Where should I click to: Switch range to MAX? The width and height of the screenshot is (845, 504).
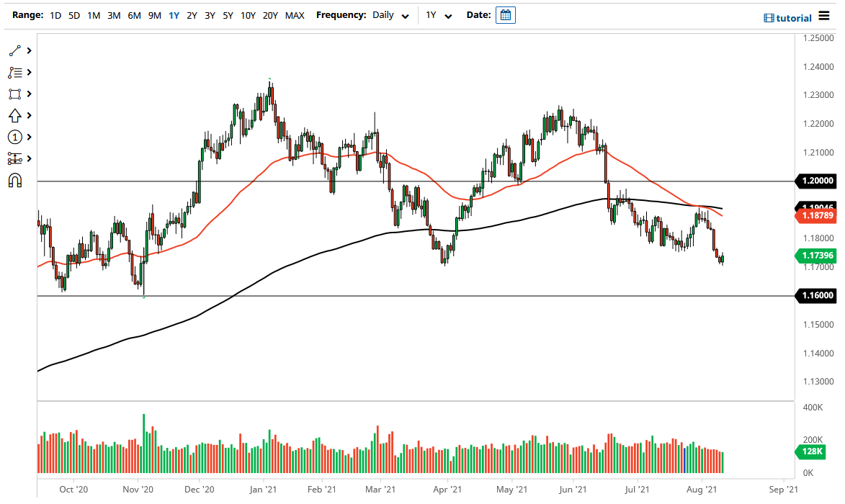pyautogui.click(x=294, y=15)
